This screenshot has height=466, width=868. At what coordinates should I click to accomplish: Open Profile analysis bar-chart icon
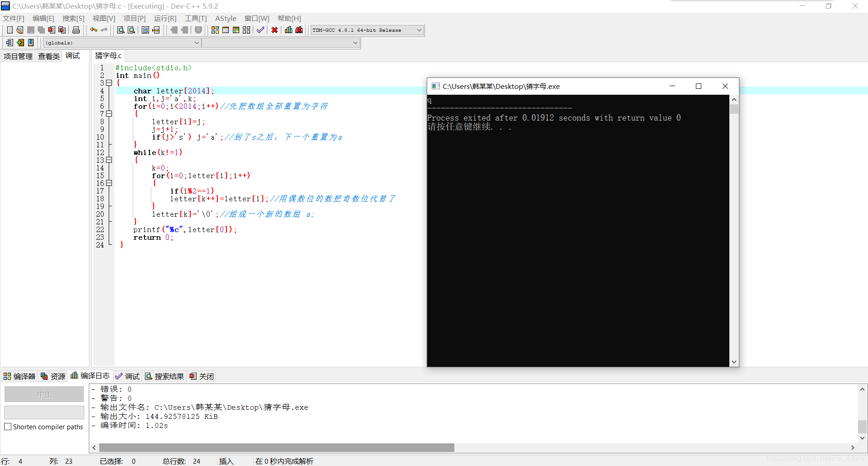289,30
